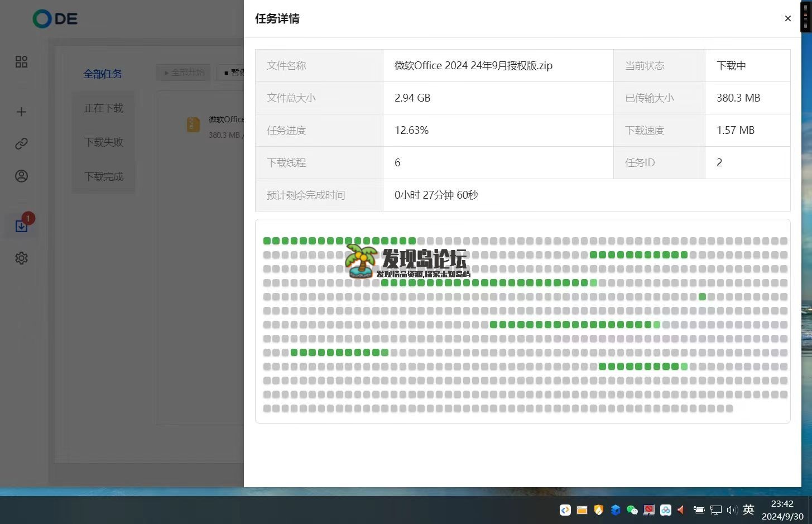Click the 预计剩余完成时间 label cell
This screenshot has height=524, width=812.
click(319, 195)
